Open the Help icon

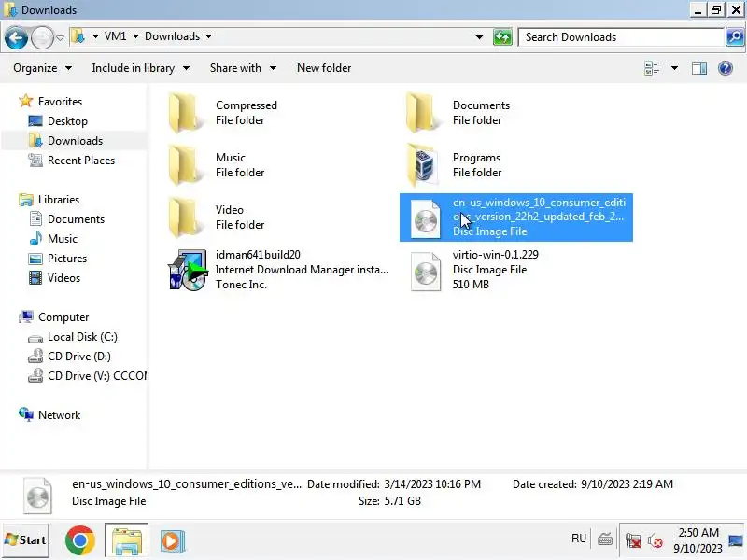pyautogui.click(x=726, y=68)
